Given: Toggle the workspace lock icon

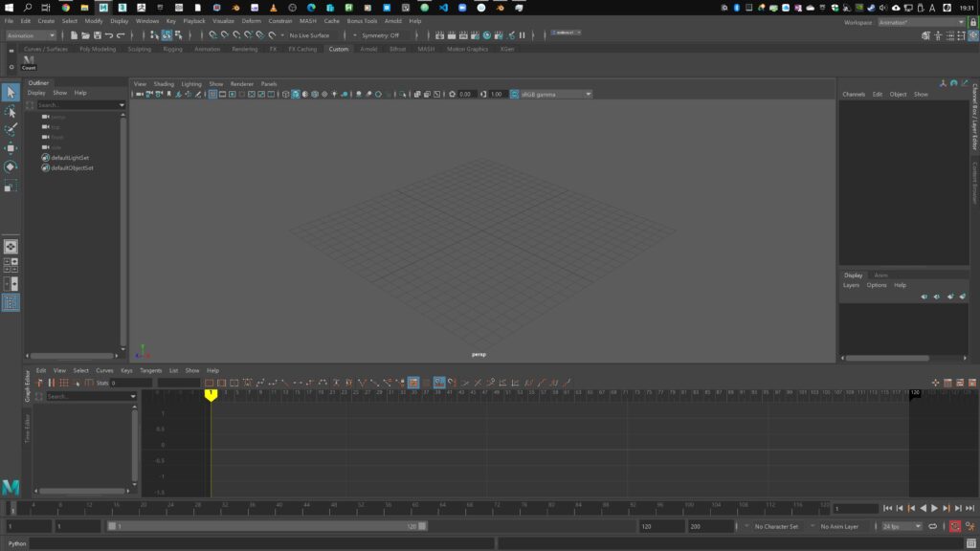Looking at the screenshot, I should (x=973, y=22).
